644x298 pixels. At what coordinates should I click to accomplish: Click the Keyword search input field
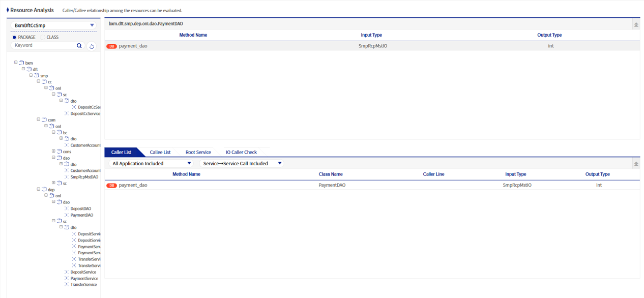[x=43, y=46]
